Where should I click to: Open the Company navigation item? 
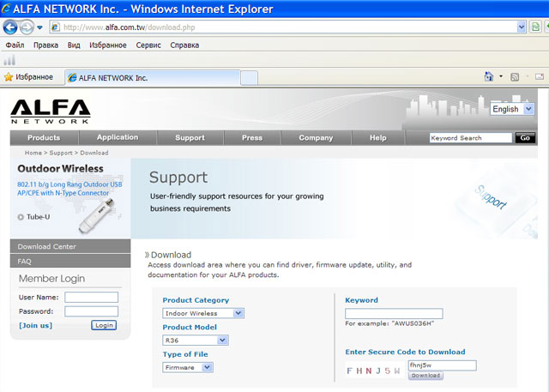(x=316, y=137)
